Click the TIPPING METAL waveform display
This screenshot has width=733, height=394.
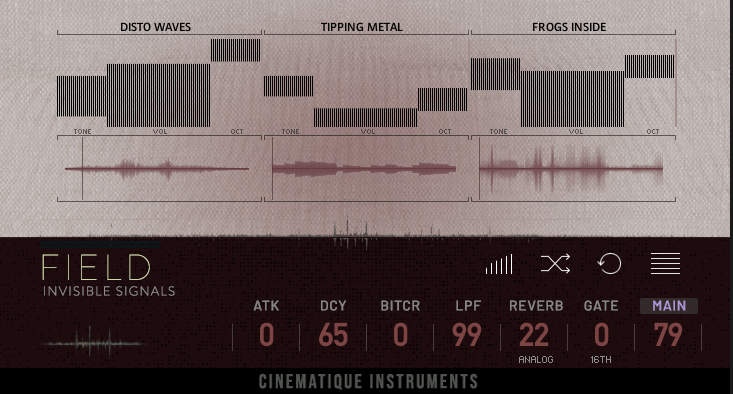[366, 169]
